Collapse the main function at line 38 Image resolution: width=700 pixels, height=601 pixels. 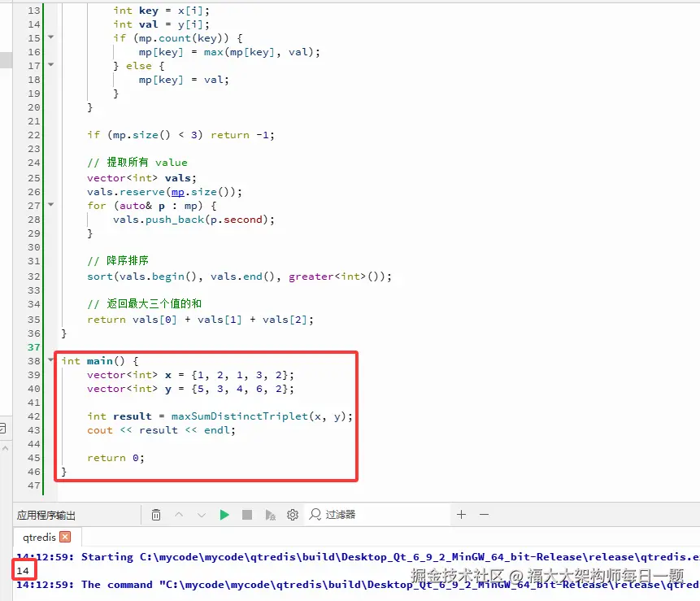[51, 359]
